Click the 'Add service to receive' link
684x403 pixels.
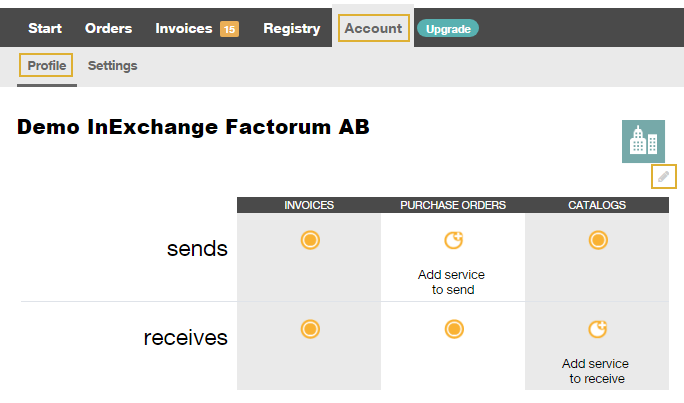pos(596,371)
